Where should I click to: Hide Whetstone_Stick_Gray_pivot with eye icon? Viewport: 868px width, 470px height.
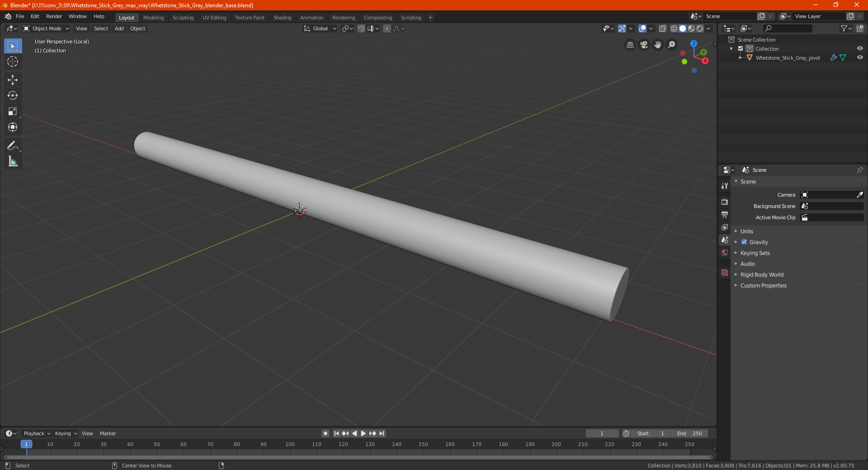click(860, 58)
